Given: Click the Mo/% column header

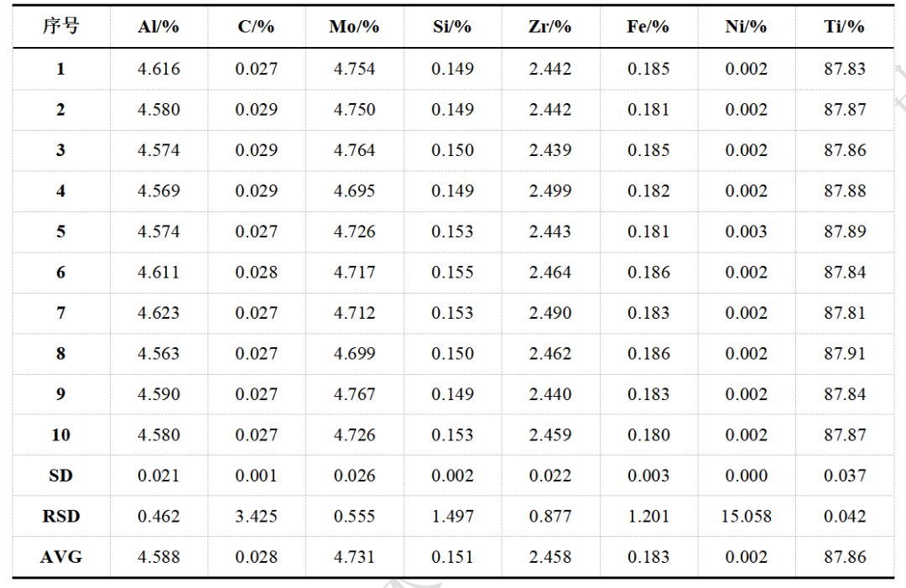Looking at the screenshot, I should tap(354, 27).
